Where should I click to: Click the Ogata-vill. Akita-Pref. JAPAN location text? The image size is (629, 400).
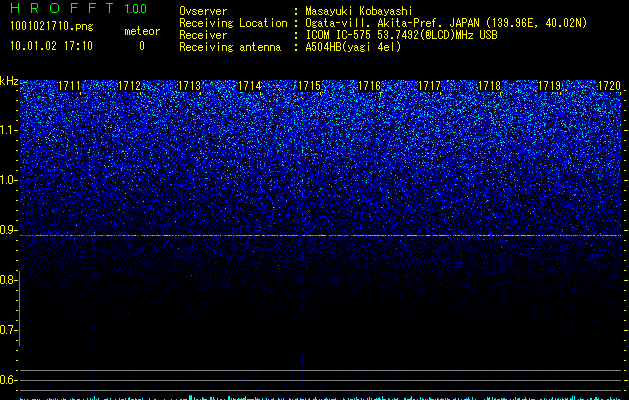[446, 23]
